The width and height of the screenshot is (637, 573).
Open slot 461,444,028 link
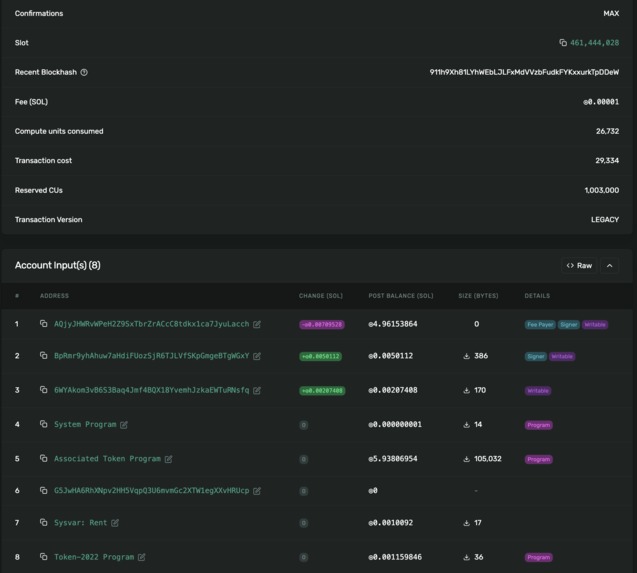(x=594, y=43)
